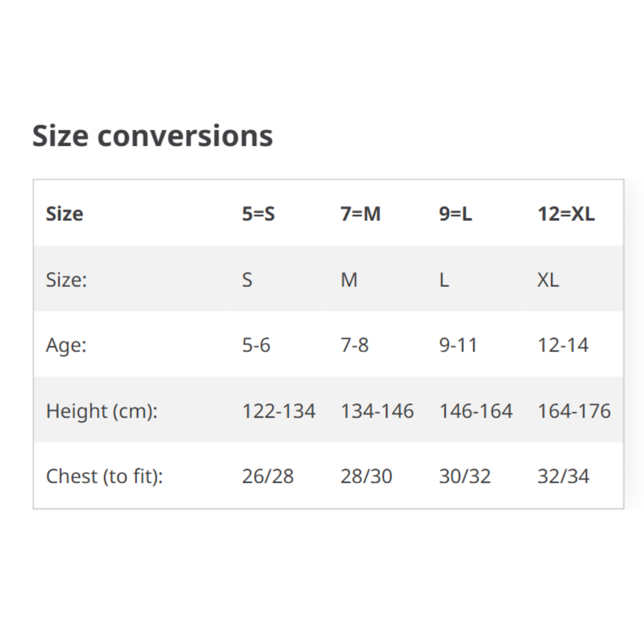Click the 7-8 age cell
Image resolution: width=644 pixels, height=644 pixels.
[x=354, y=345]
